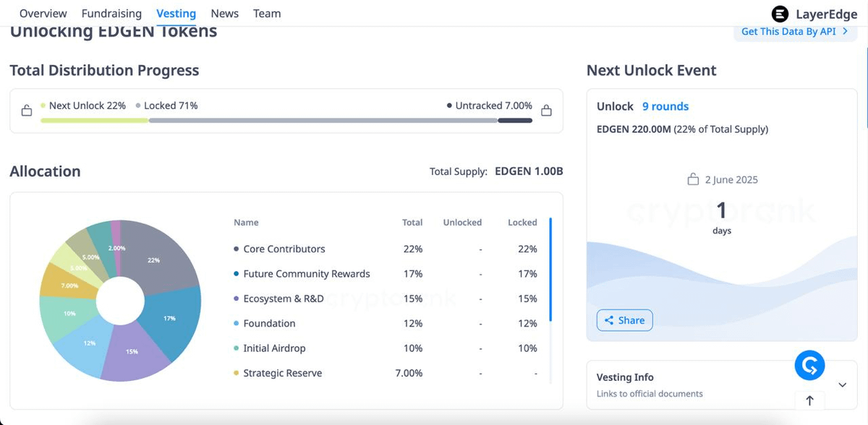The height and width of the screenshot is (425, 868).
Task: Click the Total Distribution Progress heading
Action: click(104, 70)
